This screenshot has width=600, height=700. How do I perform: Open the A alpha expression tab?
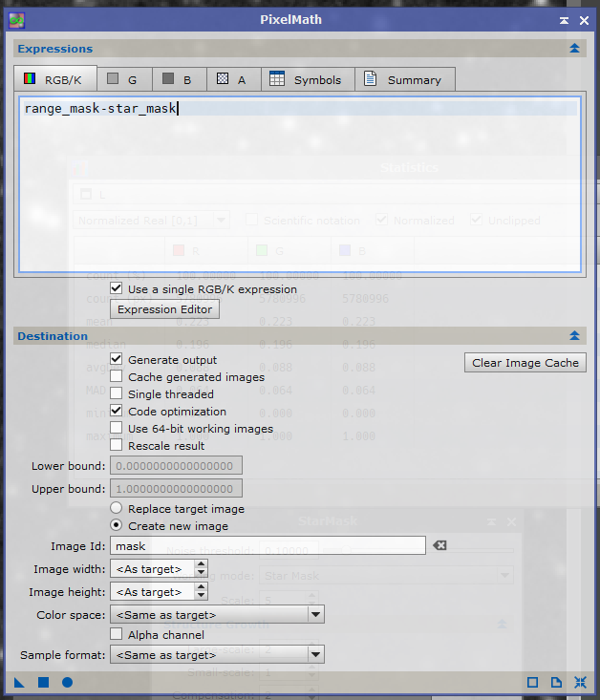click(234, 79)
